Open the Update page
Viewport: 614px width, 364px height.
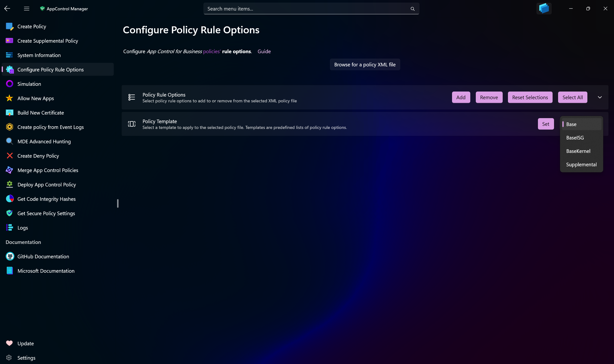tap(58, 343)
